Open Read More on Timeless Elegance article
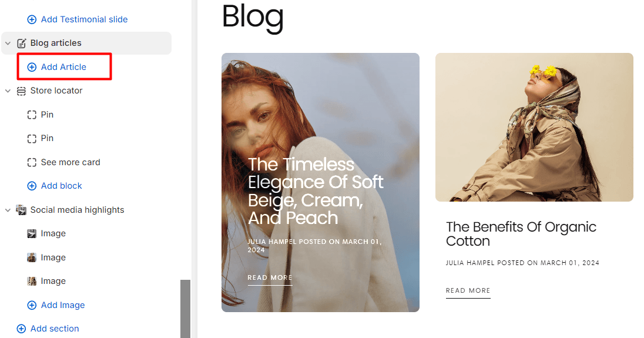This screenshot has height=338, width=644. click(270, 278)
